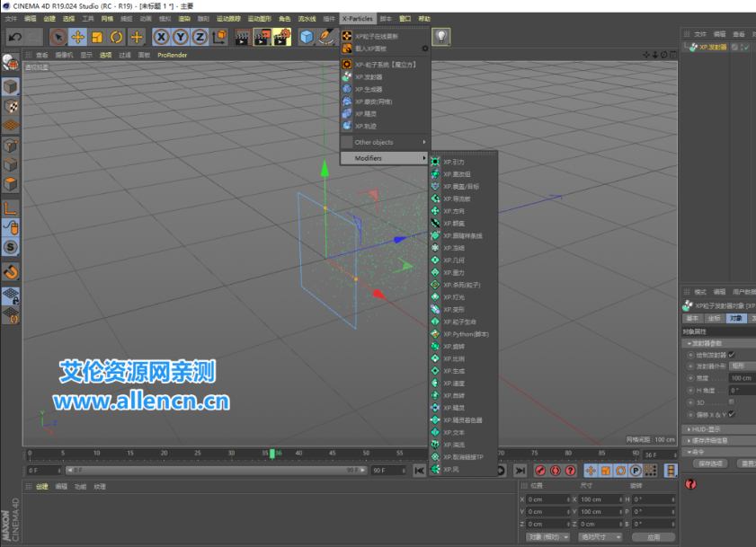
Task: Open ProRender viewport menu
Action: pos(172,55)
